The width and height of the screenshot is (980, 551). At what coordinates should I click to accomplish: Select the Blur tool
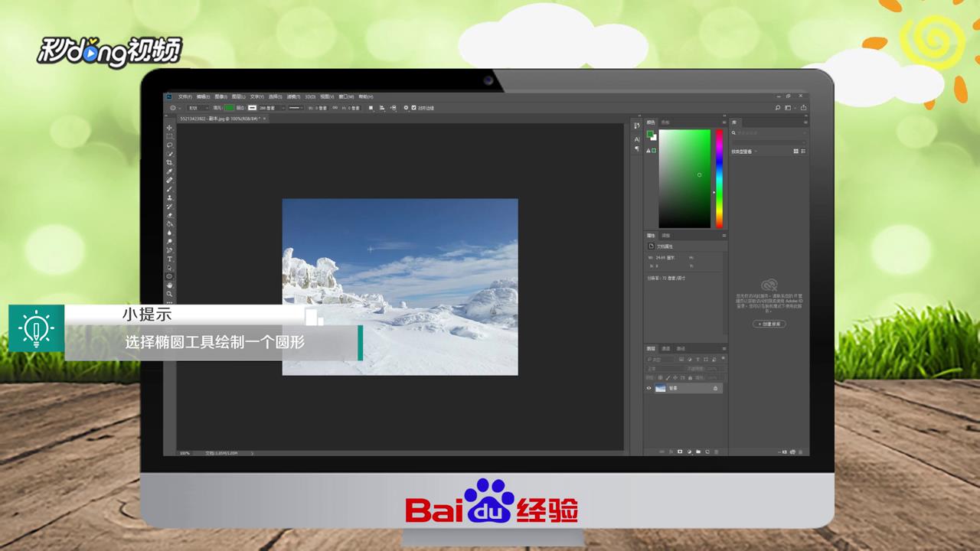(169, 233)
